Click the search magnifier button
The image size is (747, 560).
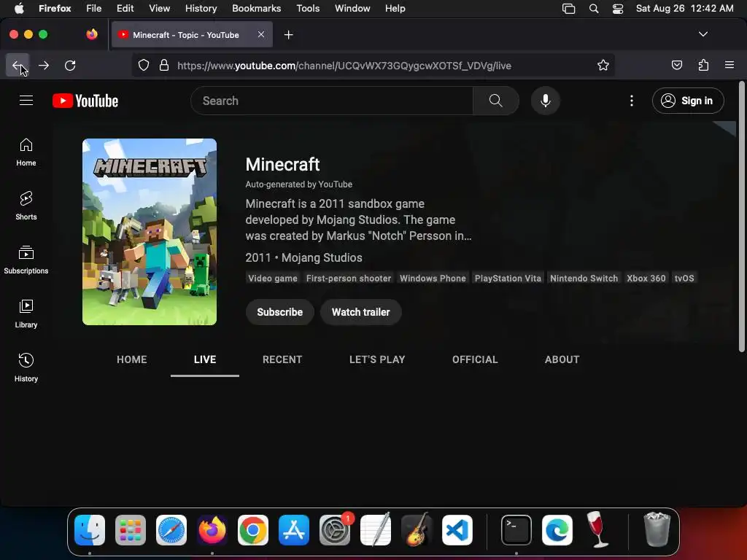coord(496,101)
